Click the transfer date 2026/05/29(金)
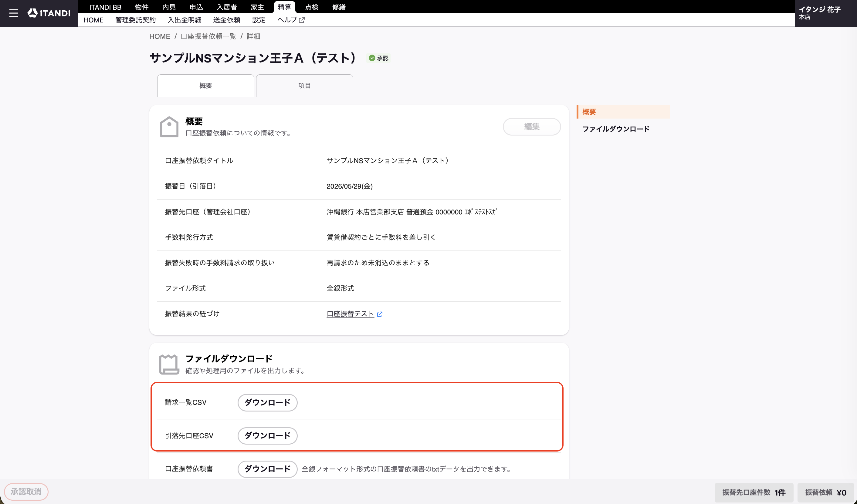The height and width of the screenshot is (504, 857). [x=350, y=186]
